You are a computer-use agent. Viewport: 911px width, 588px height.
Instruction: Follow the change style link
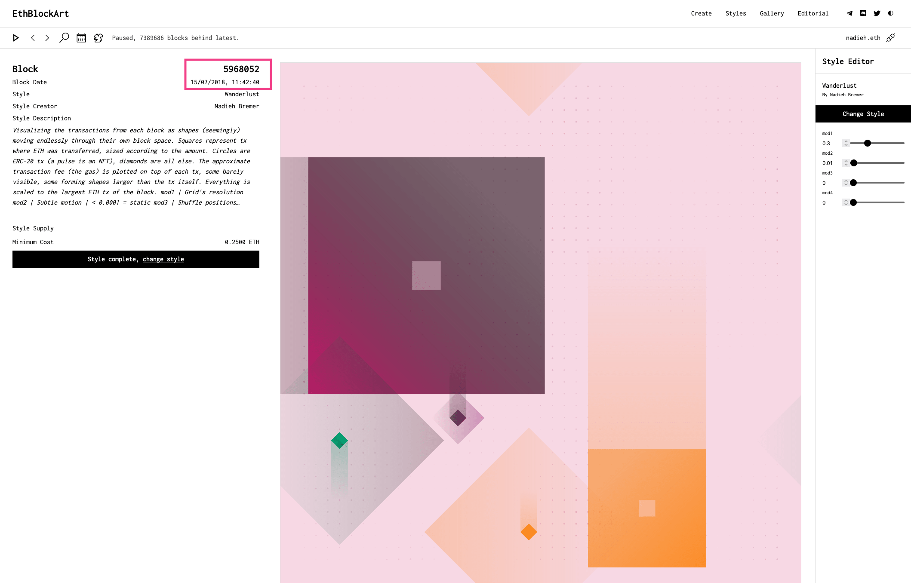pyautogui.click(x=163, y=259)
